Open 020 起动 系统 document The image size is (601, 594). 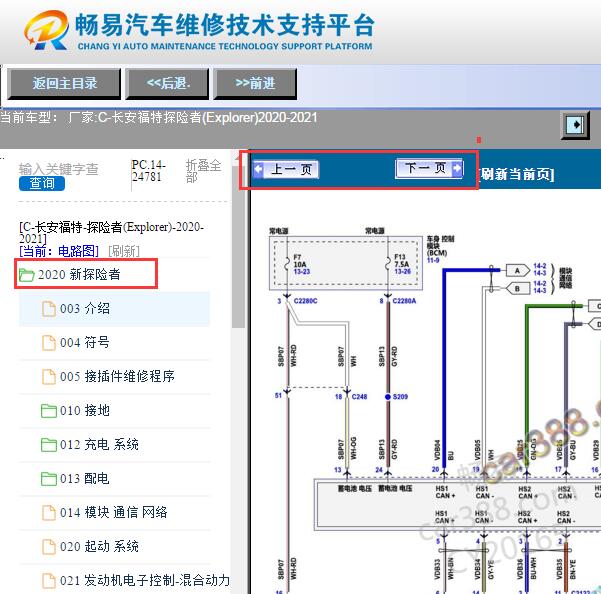(x=114, y=546)
